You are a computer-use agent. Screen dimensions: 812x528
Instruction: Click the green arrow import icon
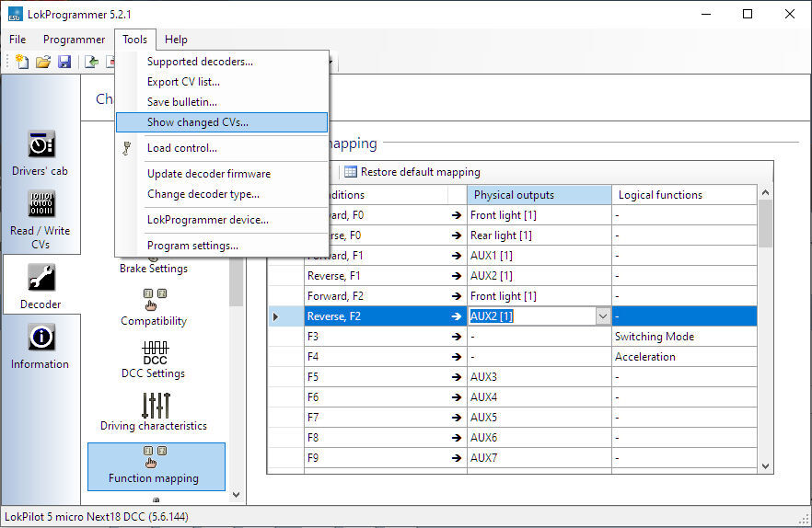click(92, 63)
